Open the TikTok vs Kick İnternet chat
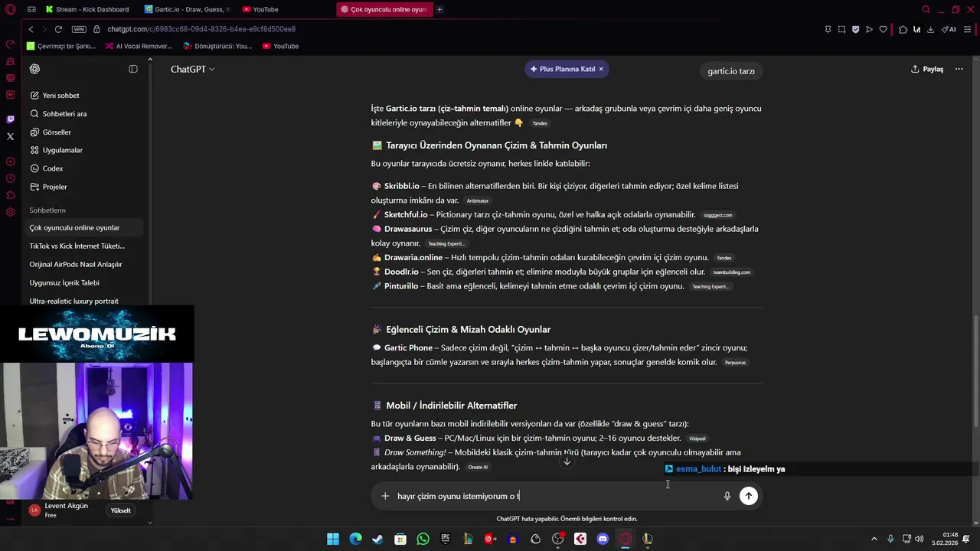The width and height of the screenshot is (980, 551). pyautogui.click(x=84, y=246)
